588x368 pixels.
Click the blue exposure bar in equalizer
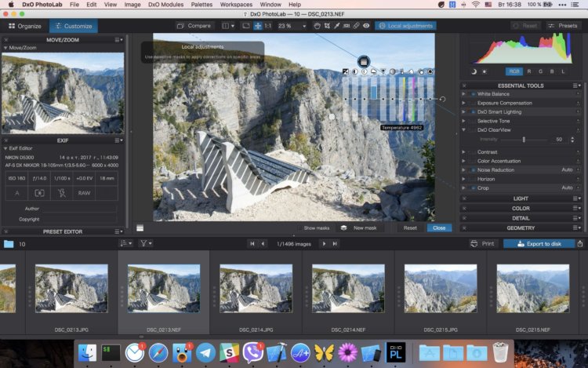(x=373, y=92)
